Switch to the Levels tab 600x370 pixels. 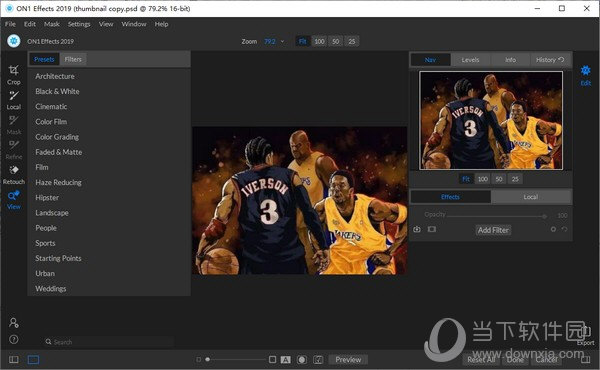click(x=470, y=60)
